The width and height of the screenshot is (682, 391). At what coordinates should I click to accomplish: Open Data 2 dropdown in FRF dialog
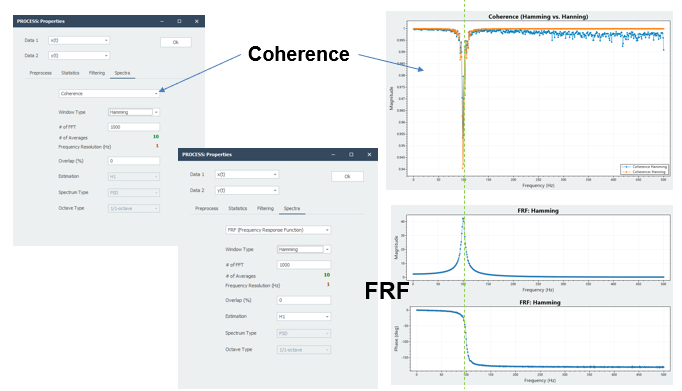click(x=247, y=190)
